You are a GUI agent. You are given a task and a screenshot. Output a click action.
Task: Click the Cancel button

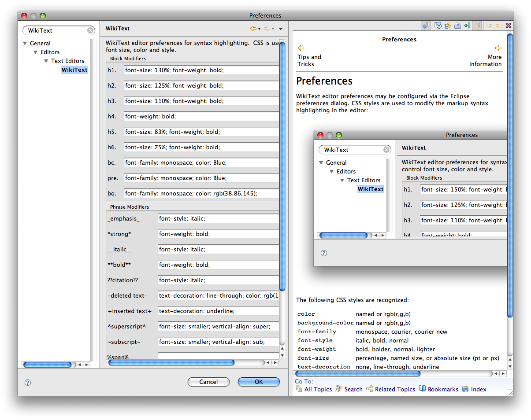tap(208, 382)
